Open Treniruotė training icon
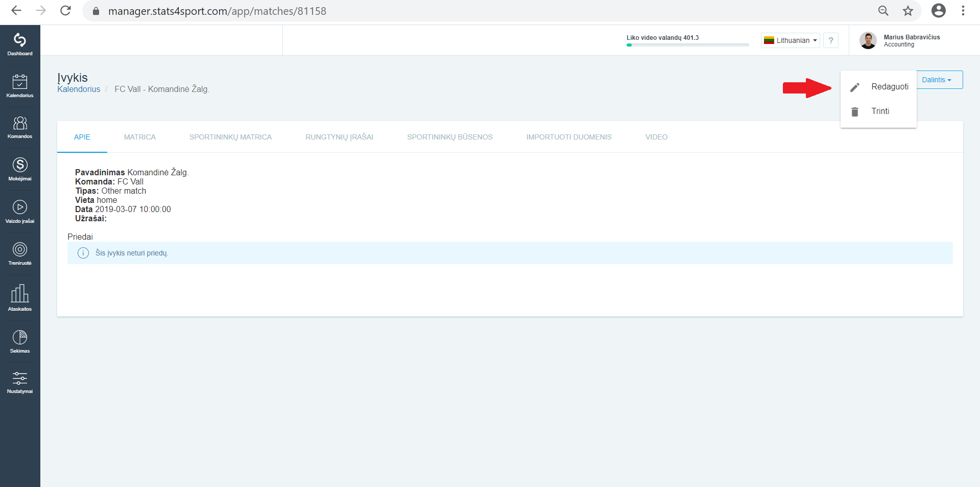The width and height of the screenshot is (980, 487). pyautogui.click(x=20, y=254)
